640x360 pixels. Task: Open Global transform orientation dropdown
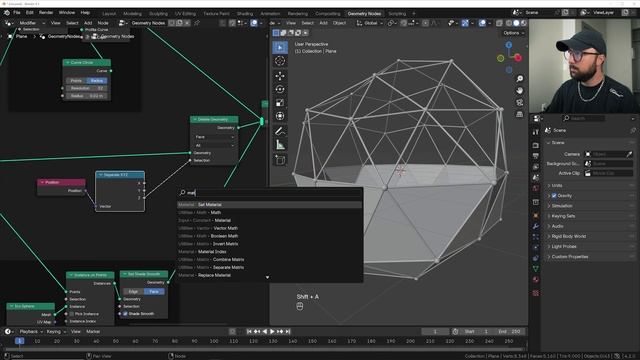370,23
